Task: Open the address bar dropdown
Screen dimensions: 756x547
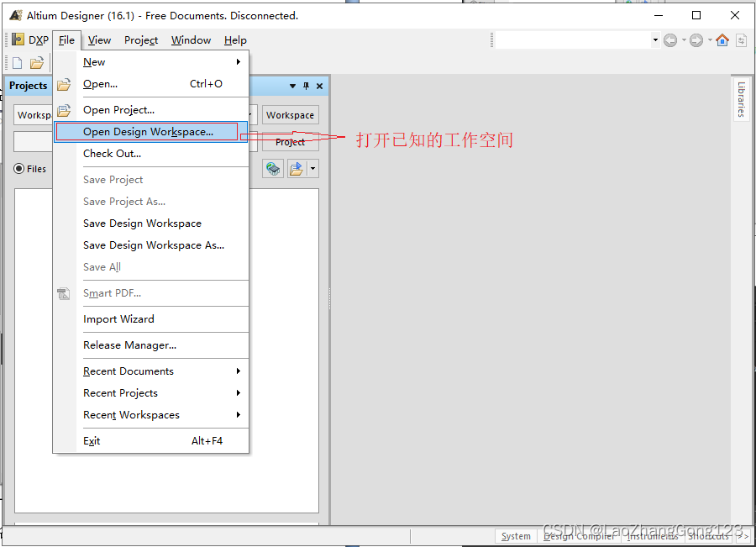Action: click(x=655, y=40)
